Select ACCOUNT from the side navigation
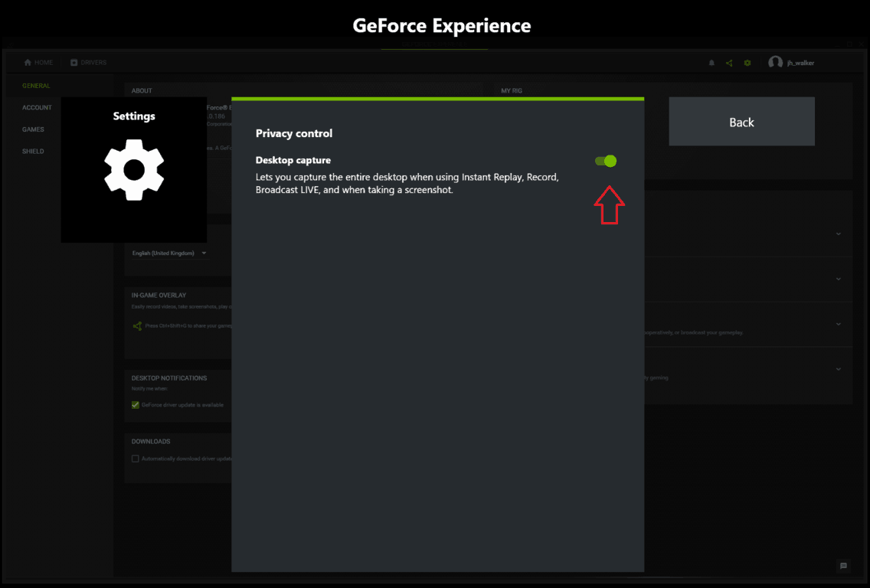The height and width of the screenshot is (588, 870). [37, 107]
